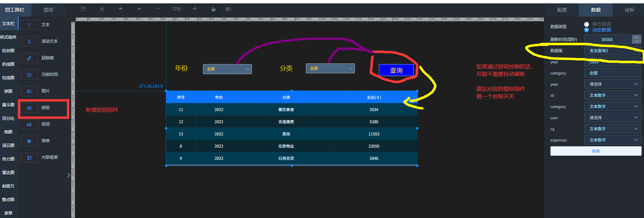
Task: Zoom in with the plus icon
Action: point(195,9)
